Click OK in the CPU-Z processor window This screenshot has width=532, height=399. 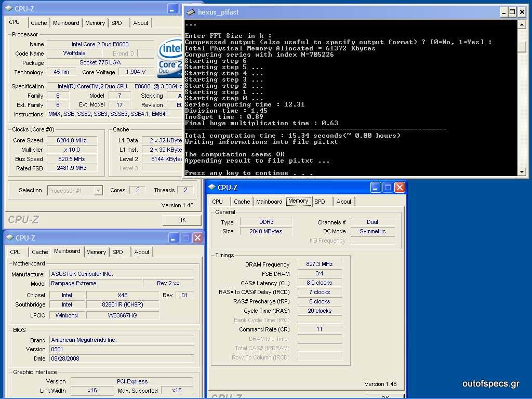point(182,220)
